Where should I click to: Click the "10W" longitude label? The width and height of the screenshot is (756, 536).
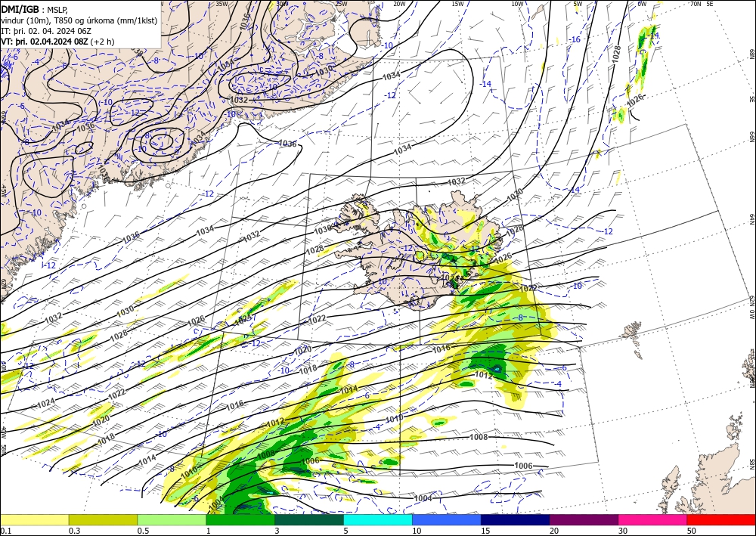517,3
